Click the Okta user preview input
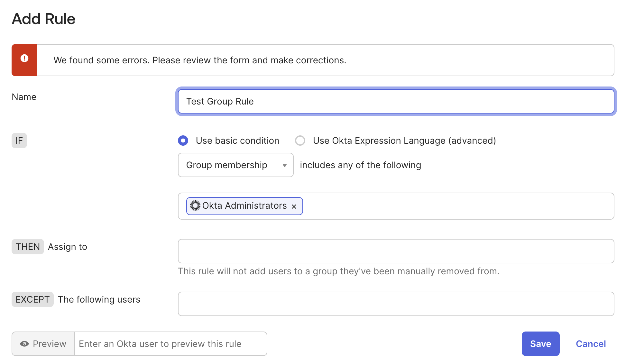The height and width of the screenshot is (364, 626). point(170,344)
